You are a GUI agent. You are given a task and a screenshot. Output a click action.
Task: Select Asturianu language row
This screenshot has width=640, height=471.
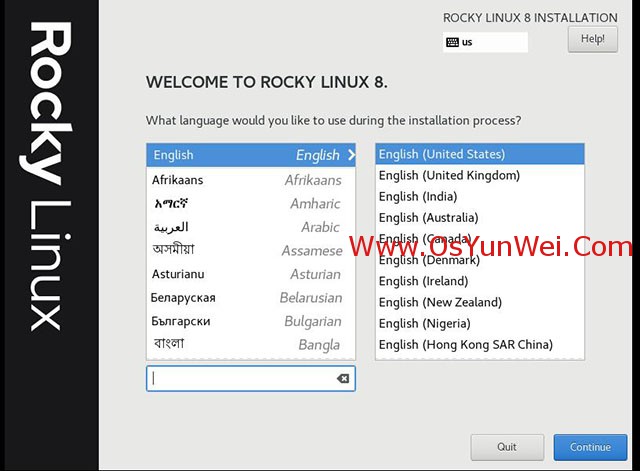point(251,274)
